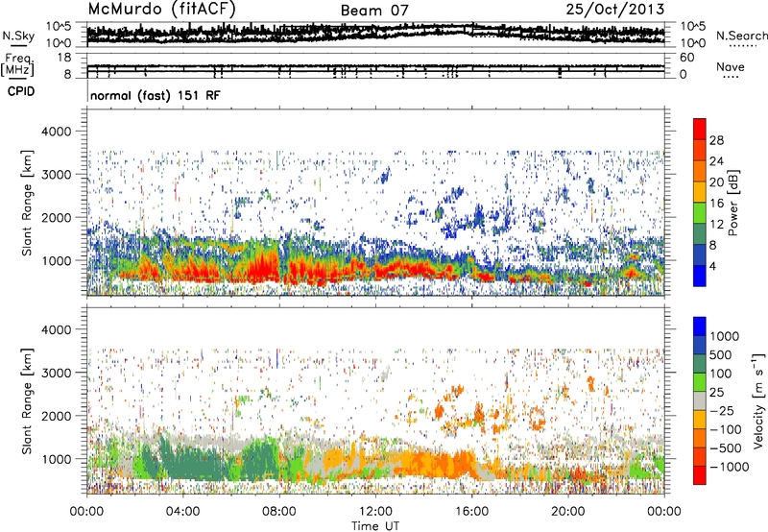Viewport: 768px width, 532px height.
Task: Click the Slant Range label of velocity panel
Action: 27,401
